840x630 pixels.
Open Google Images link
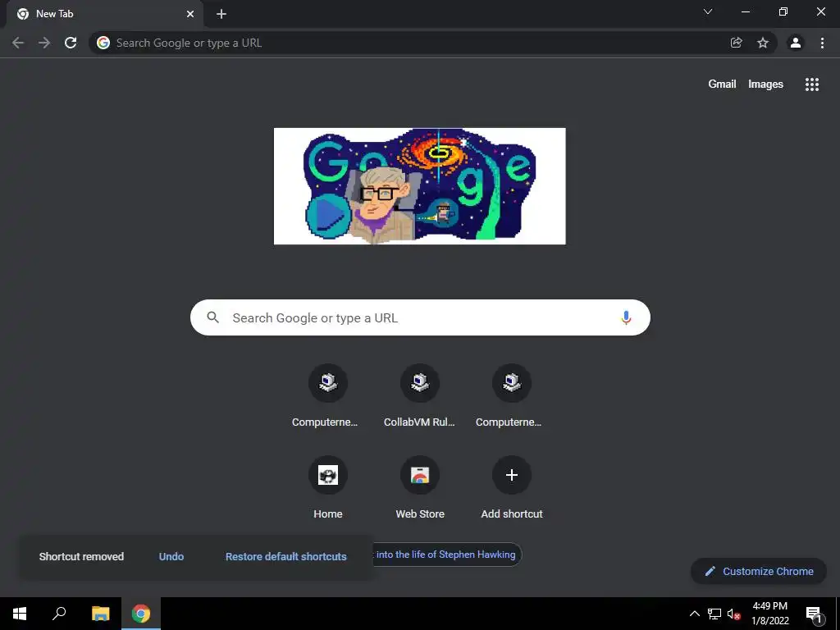[765, 84]
